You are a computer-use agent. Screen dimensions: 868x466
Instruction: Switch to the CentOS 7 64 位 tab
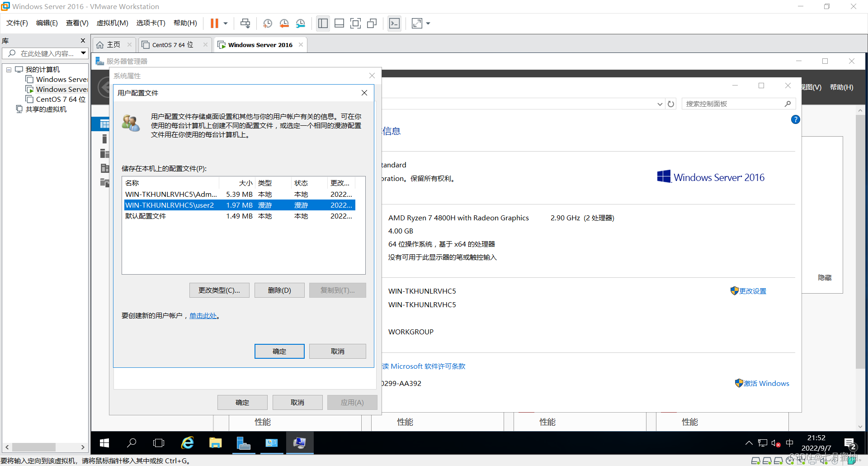172,45
